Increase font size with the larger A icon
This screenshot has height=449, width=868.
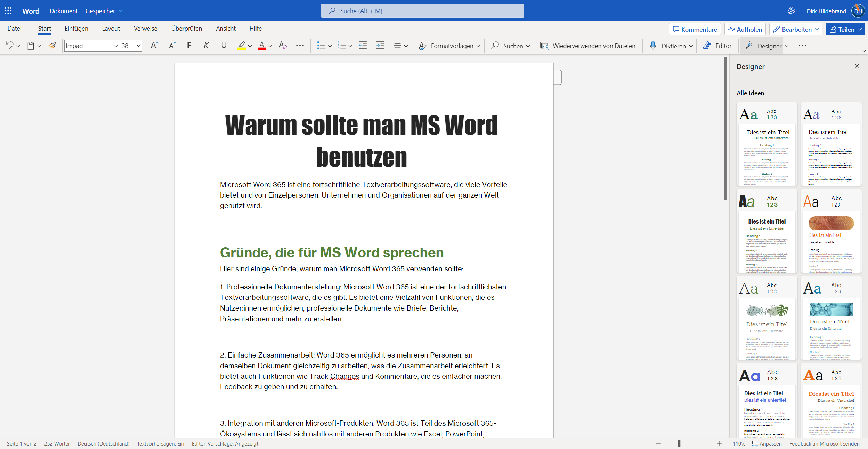pyautogui.click(x=154, y=46)
